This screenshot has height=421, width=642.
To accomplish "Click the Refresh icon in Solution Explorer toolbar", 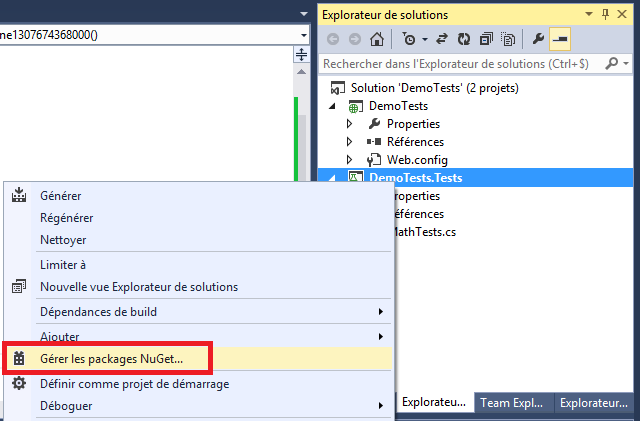I will (463, 39).
